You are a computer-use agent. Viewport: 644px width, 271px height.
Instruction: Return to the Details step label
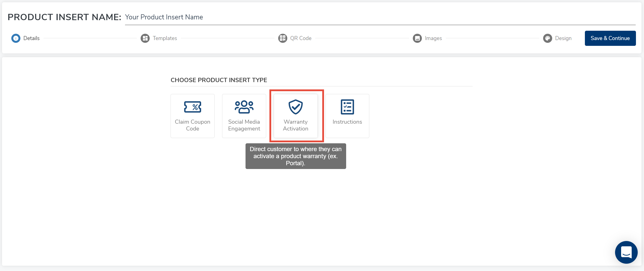click(31, 38)
